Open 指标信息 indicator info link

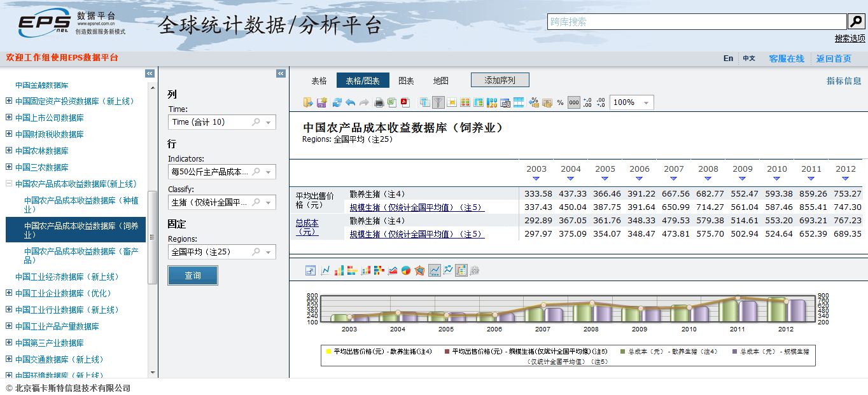point(844,81)
